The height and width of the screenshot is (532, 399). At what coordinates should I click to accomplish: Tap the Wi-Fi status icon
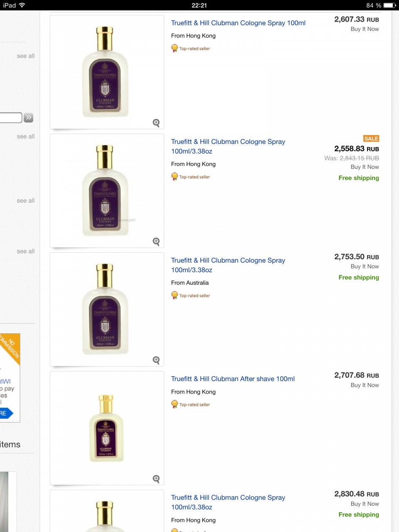tap(22, 5)
